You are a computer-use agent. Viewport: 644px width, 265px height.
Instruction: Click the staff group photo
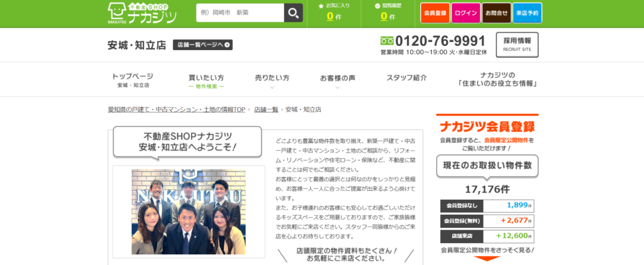tap(189, 212)
